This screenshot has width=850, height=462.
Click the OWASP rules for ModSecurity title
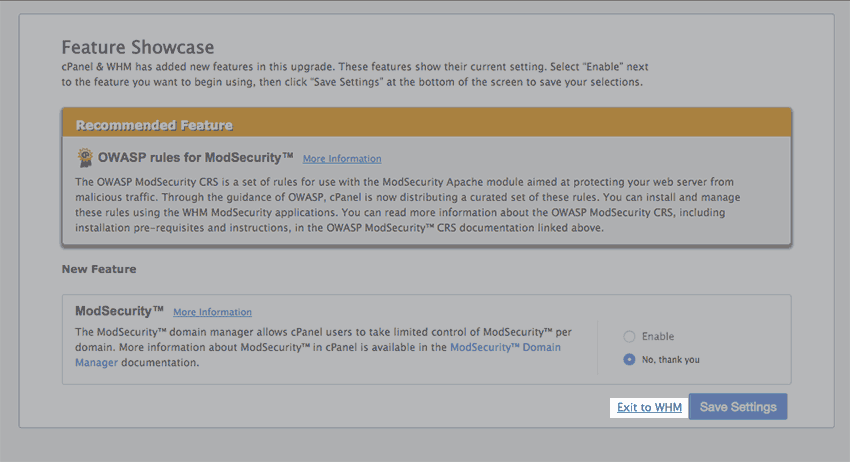click(195, 158)
